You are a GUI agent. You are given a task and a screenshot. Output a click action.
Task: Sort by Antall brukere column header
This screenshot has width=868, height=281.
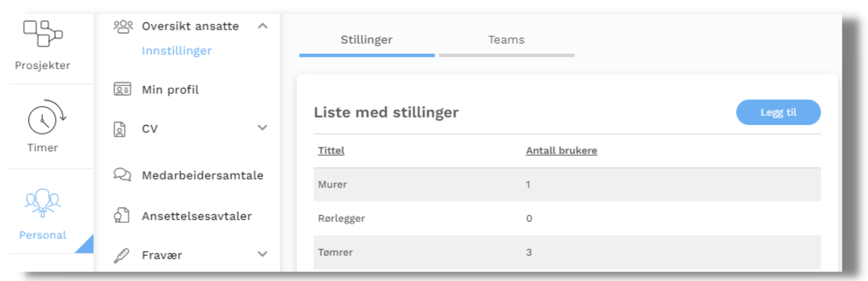pyautogui.click(x=561, y=151)
